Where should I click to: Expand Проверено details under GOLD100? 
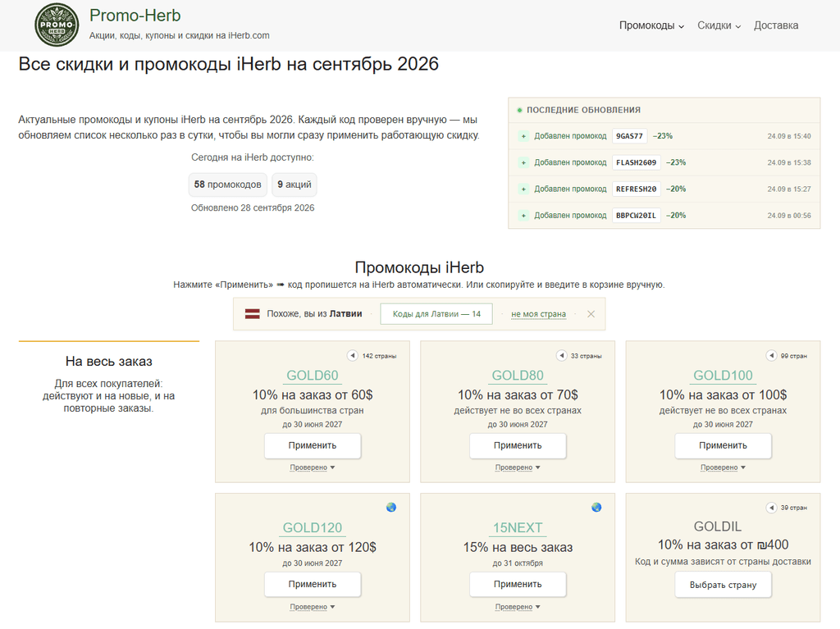point(723,467)
